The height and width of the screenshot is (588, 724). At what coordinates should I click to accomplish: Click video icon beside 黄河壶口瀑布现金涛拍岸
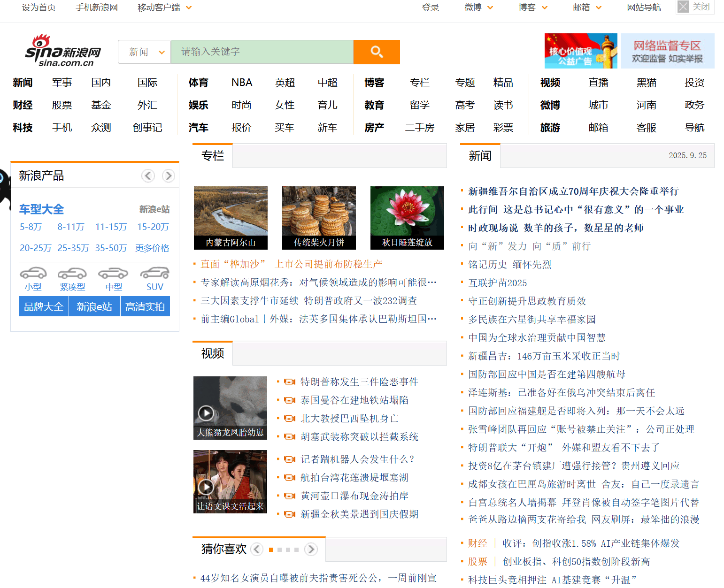point(290,496)
